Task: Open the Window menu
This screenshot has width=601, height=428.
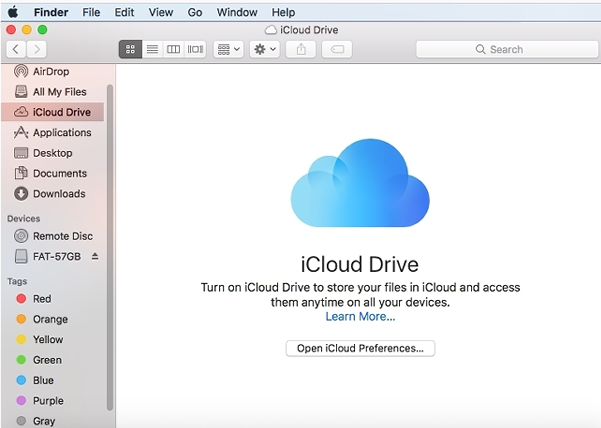Action: (x=237, y=12)
